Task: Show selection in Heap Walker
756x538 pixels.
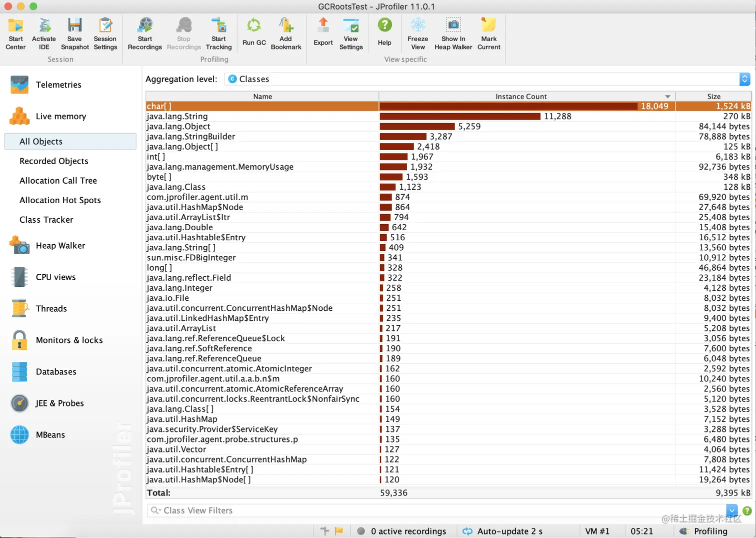Action: point(453,34)
